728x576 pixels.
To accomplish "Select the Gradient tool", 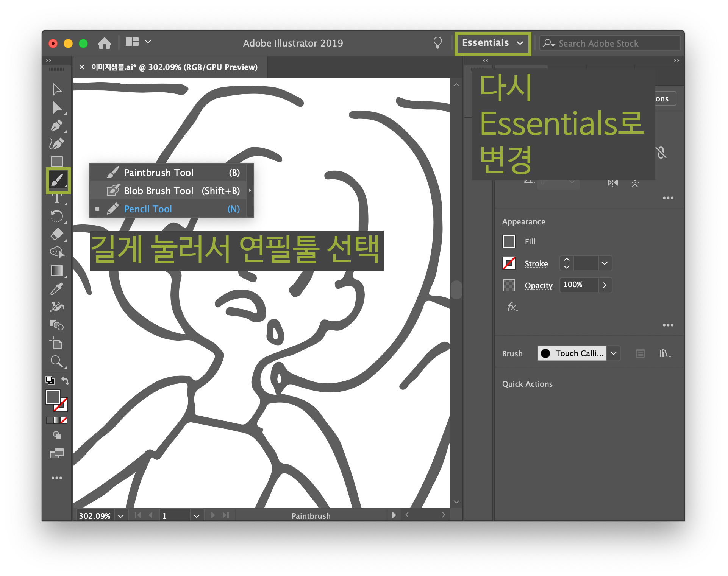I will pyautogui.click(x=57, y=271).
